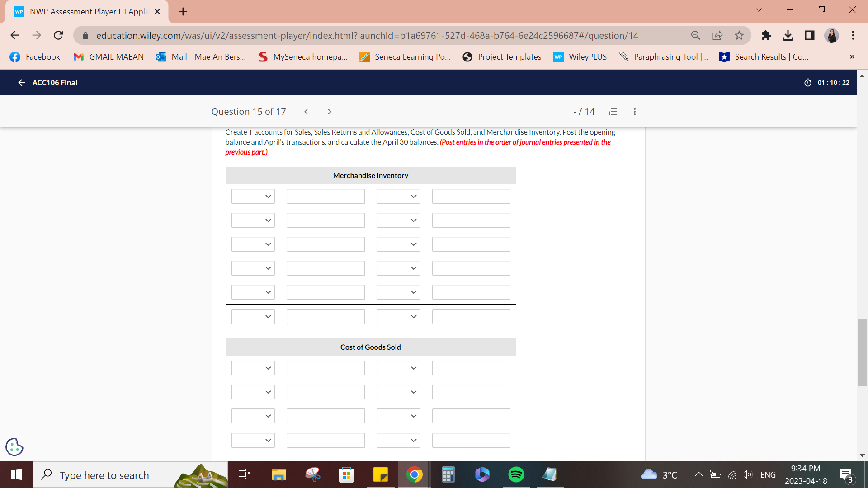This screenshot has height=488, width=868.
Task: Open the last Merchandise Inventory credit dropdown
Action: coord(398,316)
